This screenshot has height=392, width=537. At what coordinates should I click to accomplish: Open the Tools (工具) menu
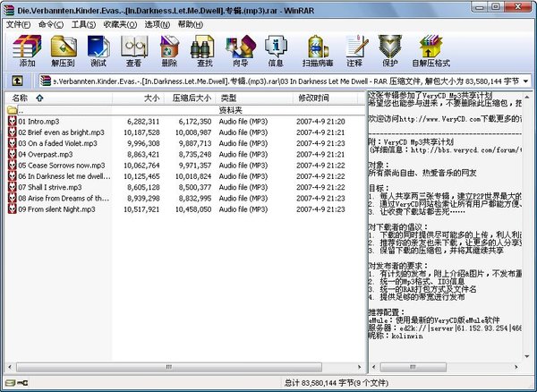click(83, 25)
